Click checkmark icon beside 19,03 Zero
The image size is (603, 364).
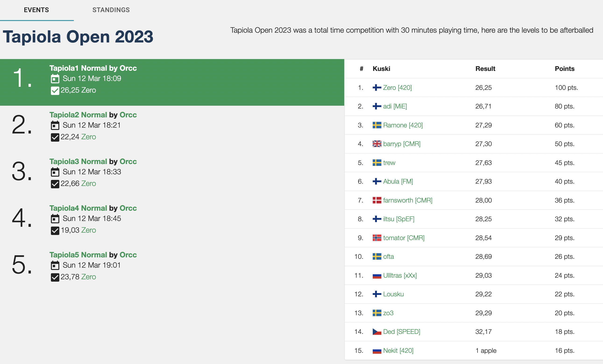click(x=55, y=231)
